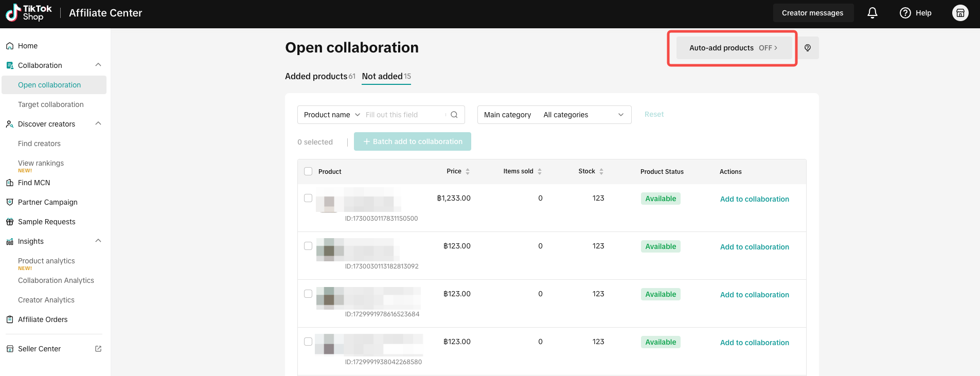This screenshot has width=980, height=376.
Task: Tick the select-all checkbox in Product header
Action: tap(308, 171)
